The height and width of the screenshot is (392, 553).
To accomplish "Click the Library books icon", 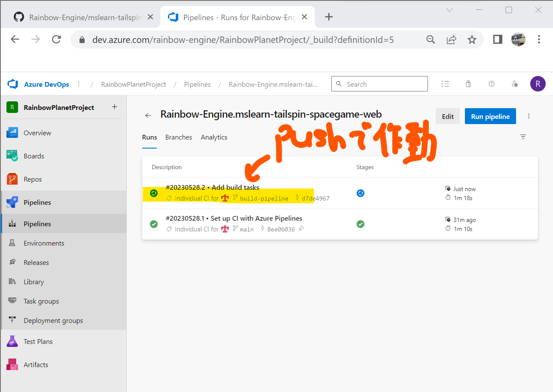I will coord(12,282).
